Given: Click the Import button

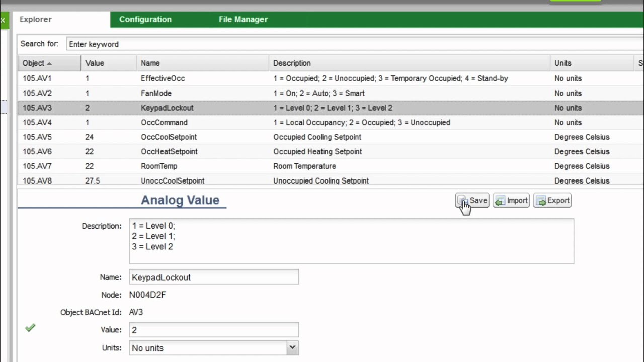Looking at the screenshot, I should [x=511, y=201].
